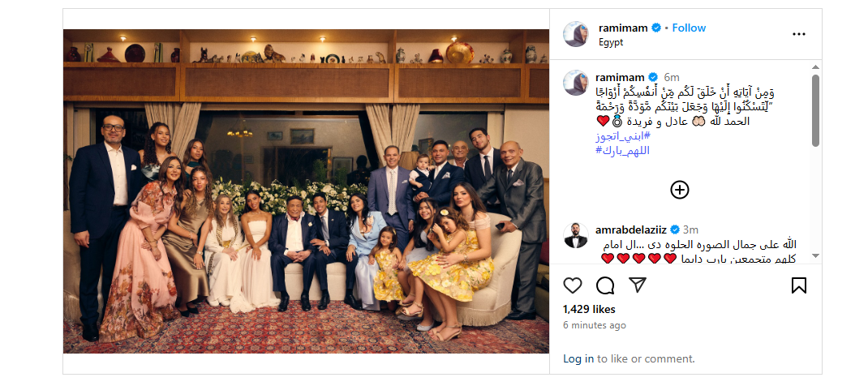Click the comments panel scrollbar thumb

(815, 109)
